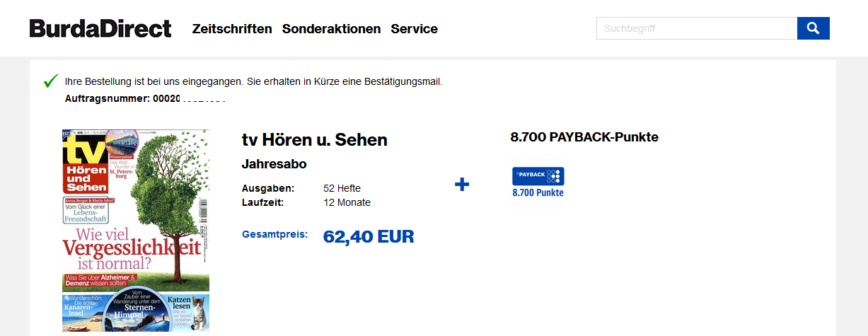Open the Zeitschriften menu
This screenshot has width=868, height=336.
tap(232, 29)
